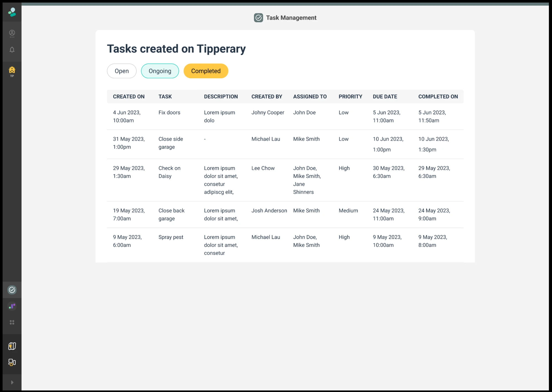Click the DUE DATE column header
The image size is (552, 392).
pyautogui.click(x=385, y=96)
